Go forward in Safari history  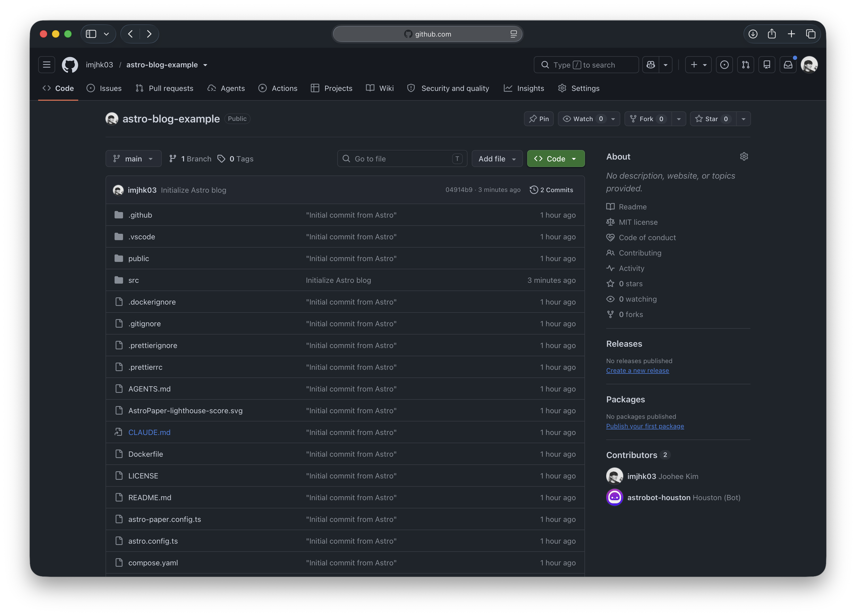coord(149,34)
